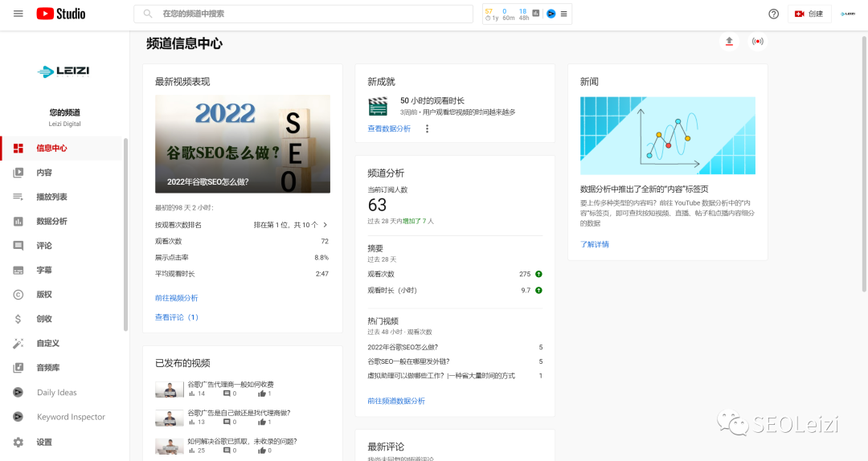Click the 50 小时的观看时长 achievement title
This screenshot has height=461, width=868.
tap(432, 100)
